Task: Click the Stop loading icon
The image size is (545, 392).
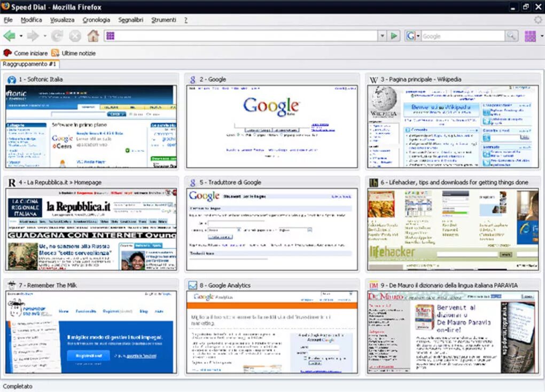Action: [x=75, y=36]
